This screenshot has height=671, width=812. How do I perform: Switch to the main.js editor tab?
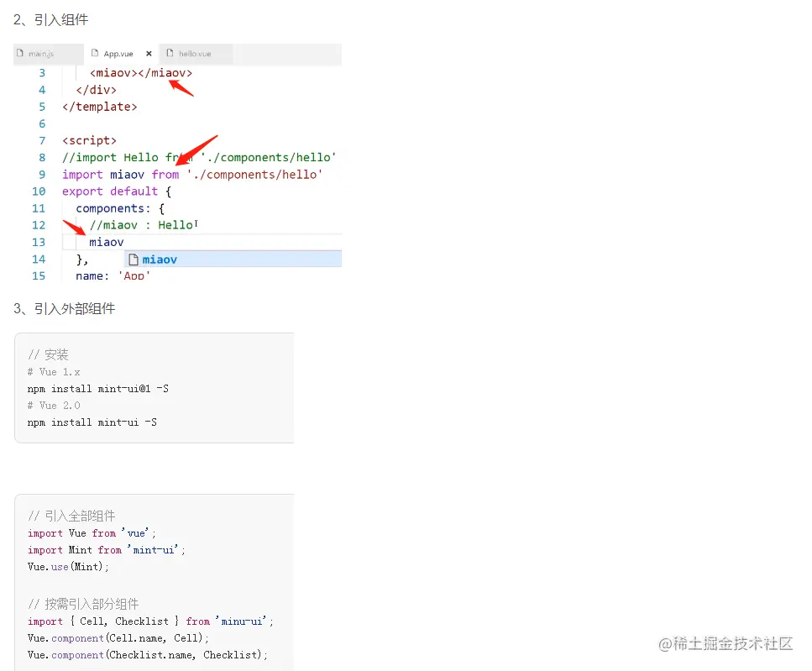point(48,54)
